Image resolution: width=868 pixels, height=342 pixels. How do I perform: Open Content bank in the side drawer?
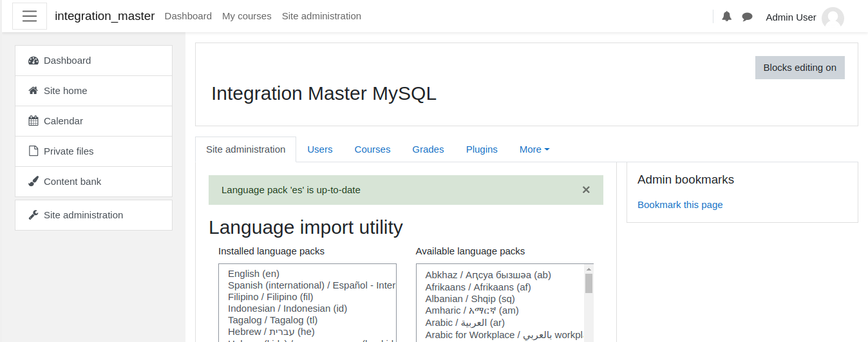click(93, 182)
